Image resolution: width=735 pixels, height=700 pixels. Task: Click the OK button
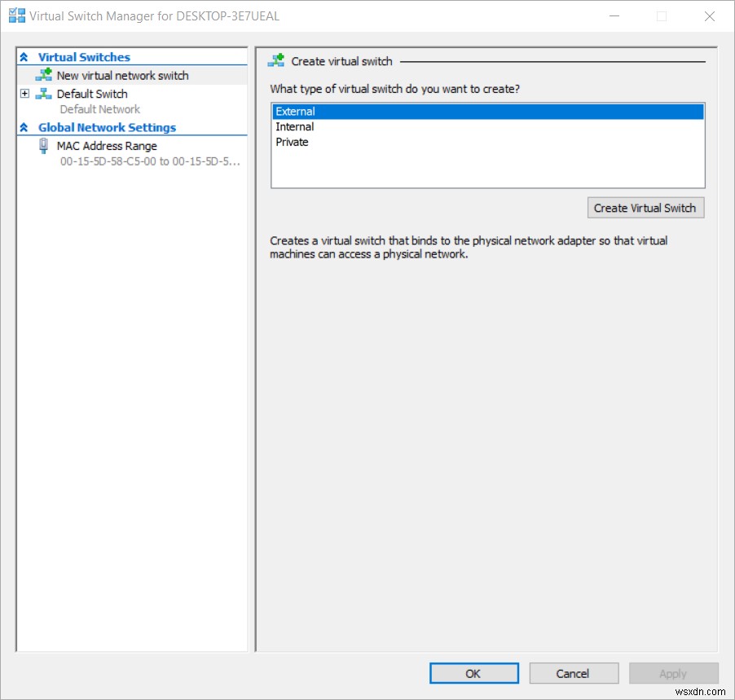pos(473,673)
